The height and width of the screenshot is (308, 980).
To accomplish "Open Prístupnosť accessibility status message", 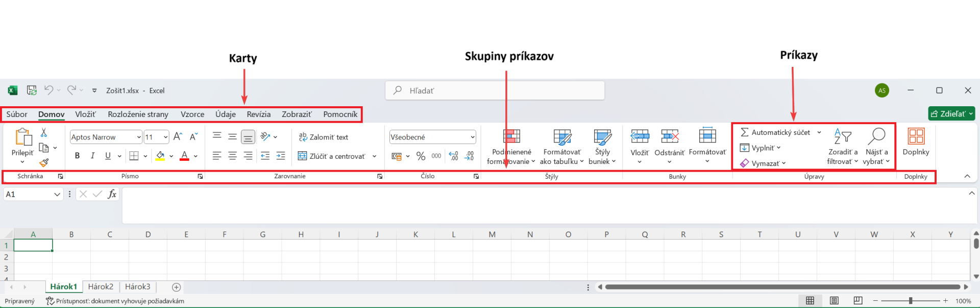I will [115, 301].
